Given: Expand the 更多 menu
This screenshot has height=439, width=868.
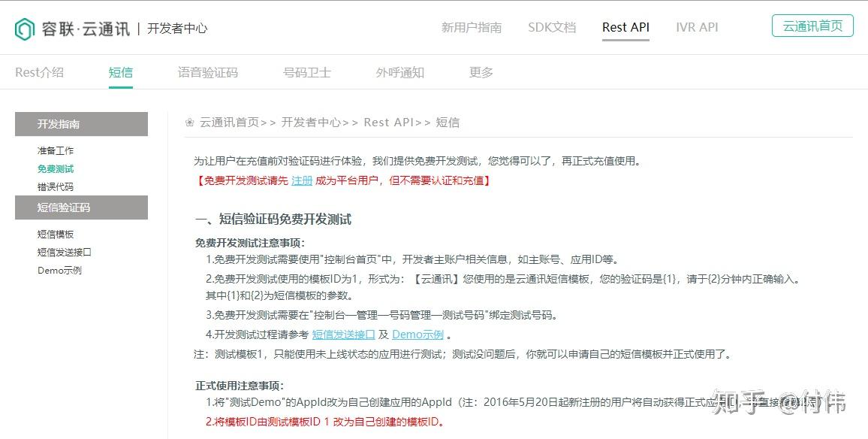Looking at the screenshot, I should click(481, 73).
